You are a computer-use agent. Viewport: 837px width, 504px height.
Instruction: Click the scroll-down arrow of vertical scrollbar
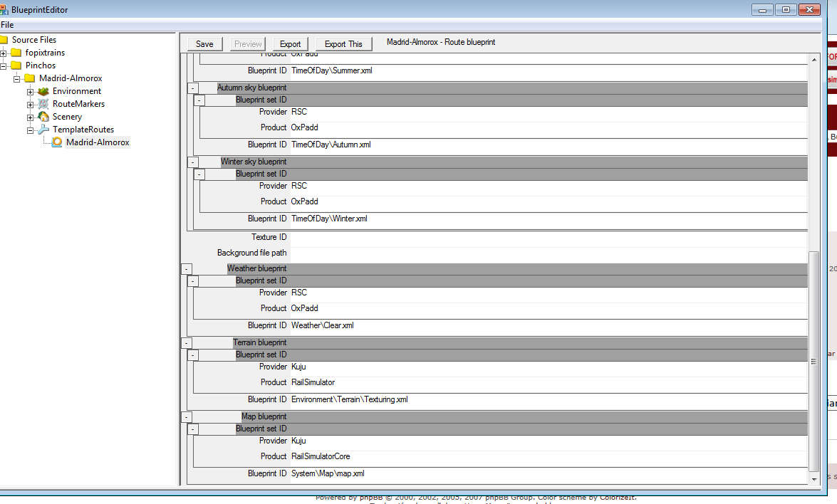click(x=815, y=479)
